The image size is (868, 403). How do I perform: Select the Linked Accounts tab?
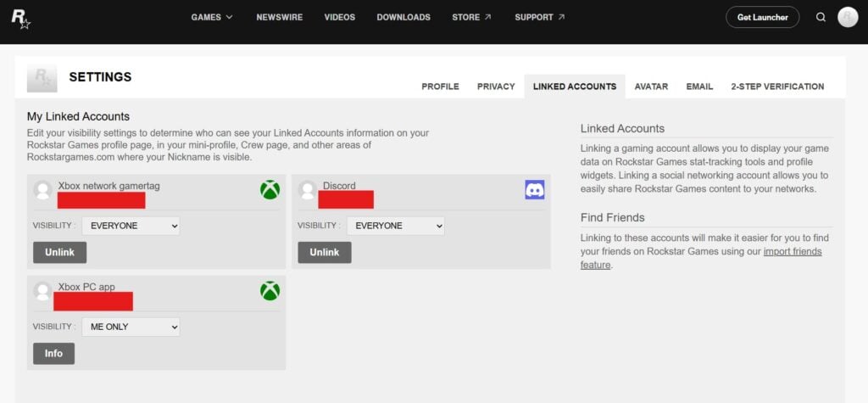(x=575, y=87)
